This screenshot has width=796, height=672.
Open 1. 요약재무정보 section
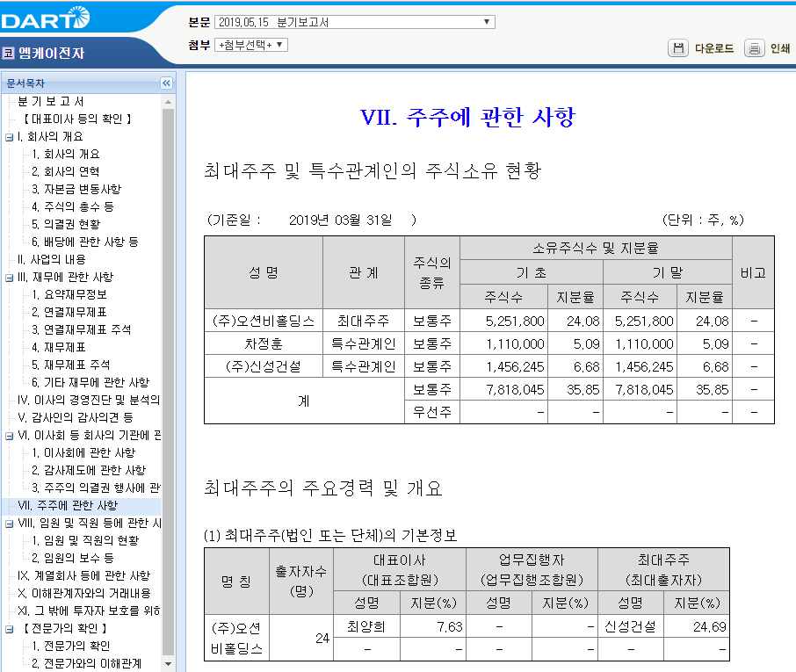[x=69, y=294]
